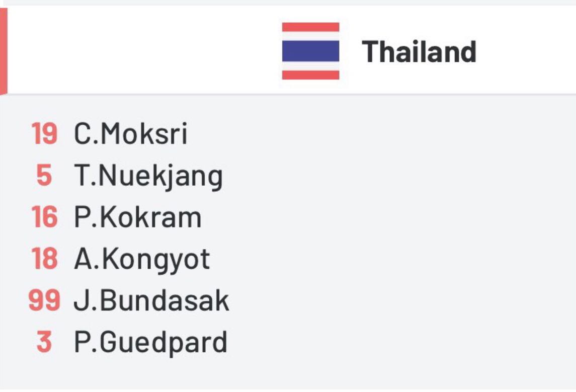Viewport: 576px width, 392px height.
Task: Open the Thailand team heading
Action: (x=419, y=51)
